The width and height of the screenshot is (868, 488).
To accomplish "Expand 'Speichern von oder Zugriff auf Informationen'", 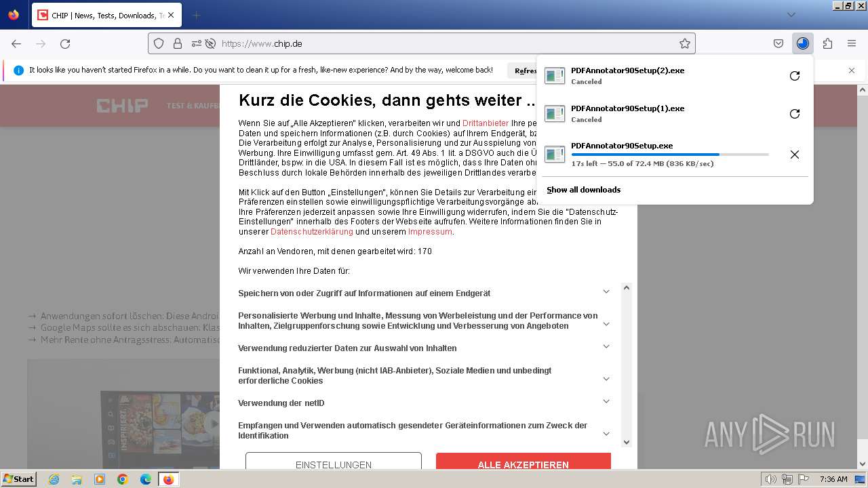I will [x=606, y=291].
